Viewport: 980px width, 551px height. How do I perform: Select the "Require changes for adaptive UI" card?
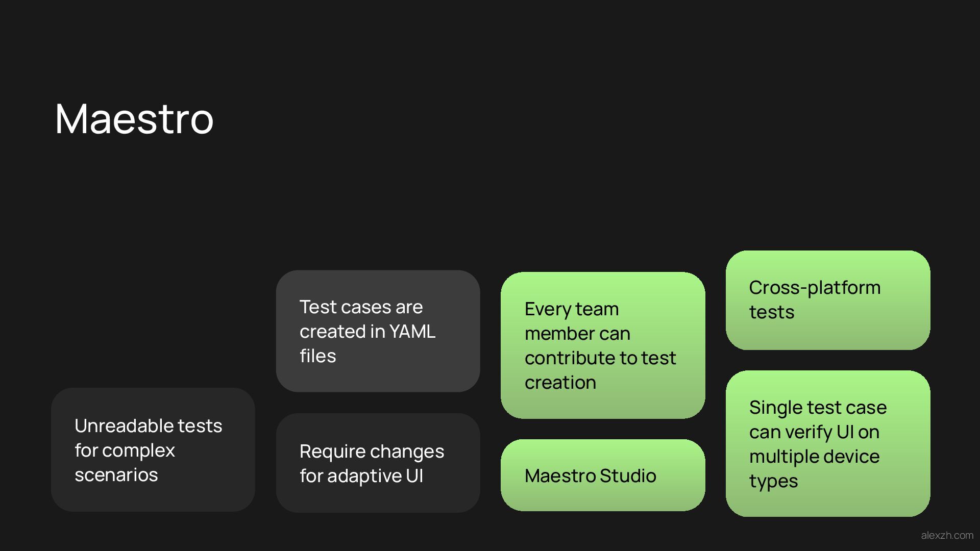pos(378,463)
